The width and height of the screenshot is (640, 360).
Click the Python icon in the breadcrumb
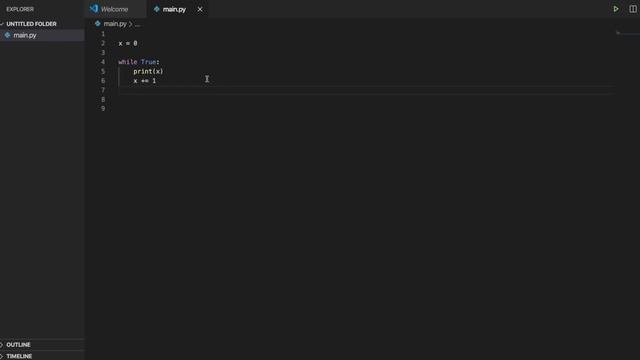coord(98,24)
